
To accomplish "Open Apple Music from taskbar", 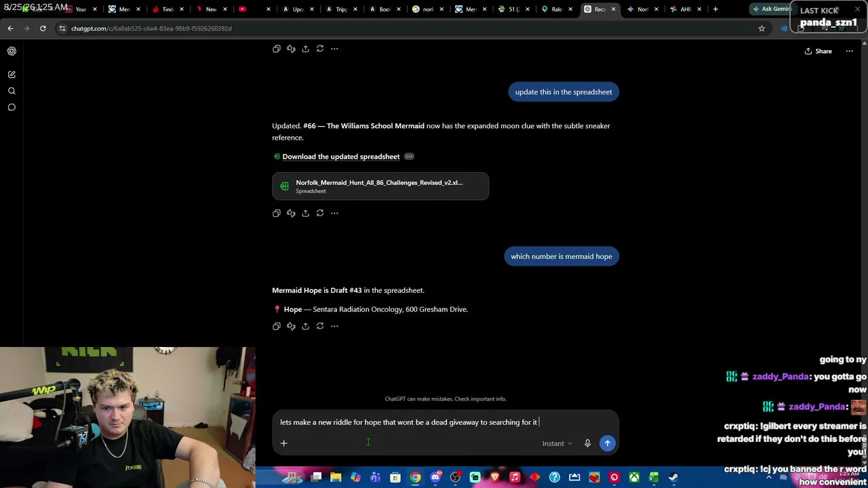I will pos(515,478).
